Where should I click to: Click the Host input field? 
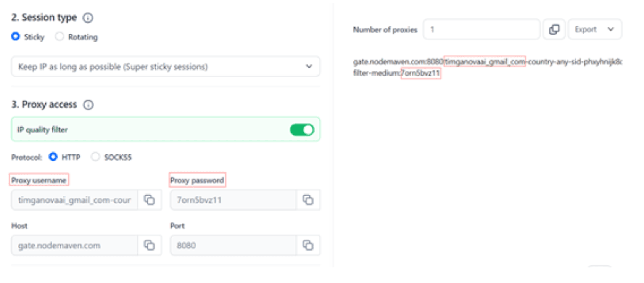click(x=74, y=245)
